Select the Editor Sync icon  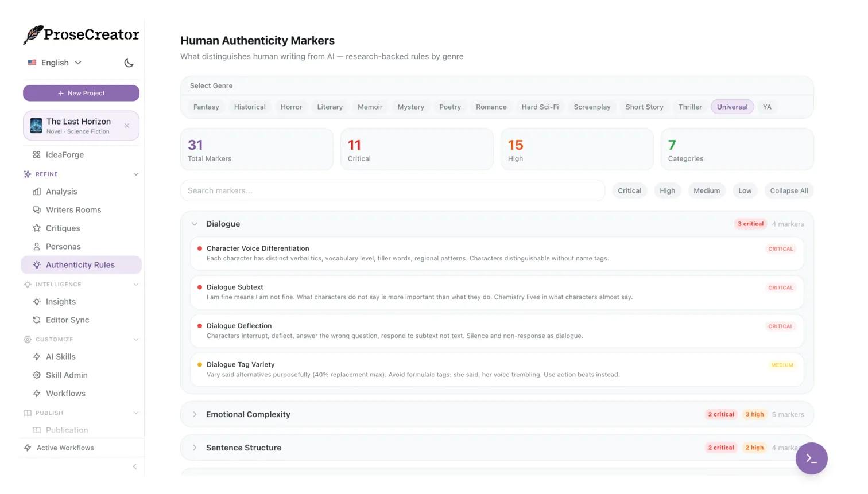37,320
